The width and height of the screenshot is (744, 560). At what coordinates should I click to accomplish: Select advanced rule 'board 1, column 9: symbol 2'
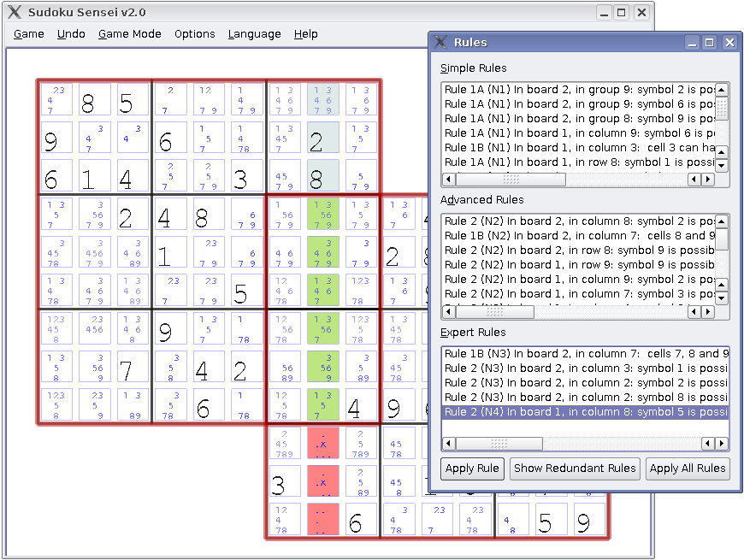[x=578, y=280]
